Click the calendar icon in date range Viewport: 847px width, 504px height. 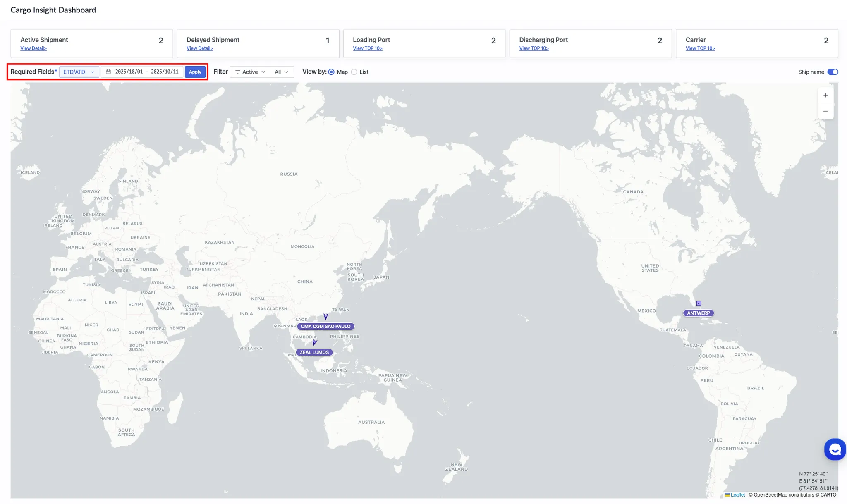tap(108, 72)
